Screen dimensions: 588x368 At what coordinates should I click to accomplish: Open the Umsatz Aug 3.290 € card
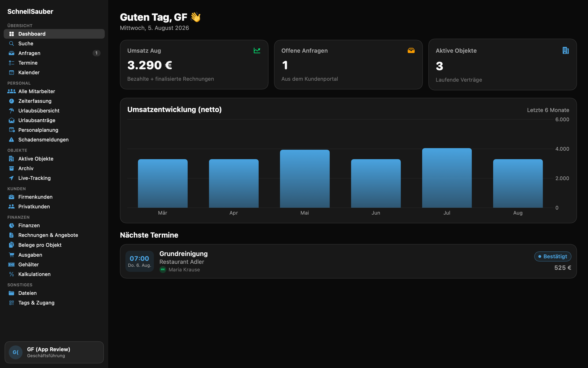(194, 65)
